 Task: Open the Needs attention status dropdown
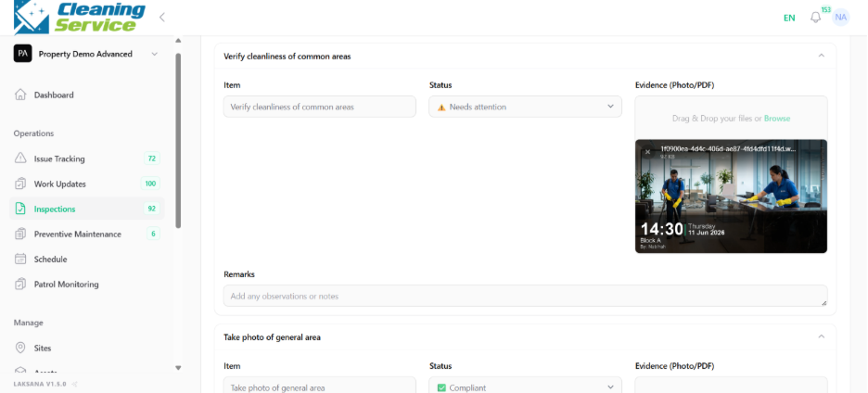(525, 107)
